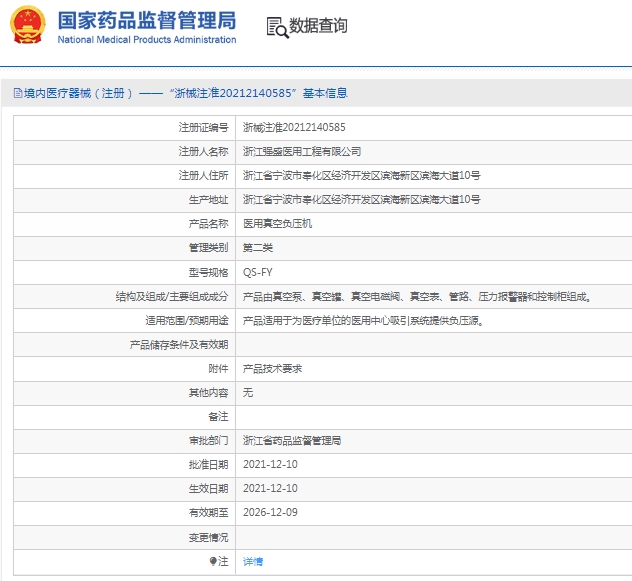The image size is (632, 581).
Task: Click the 注册人住所 address value
Action: (361, 175)
